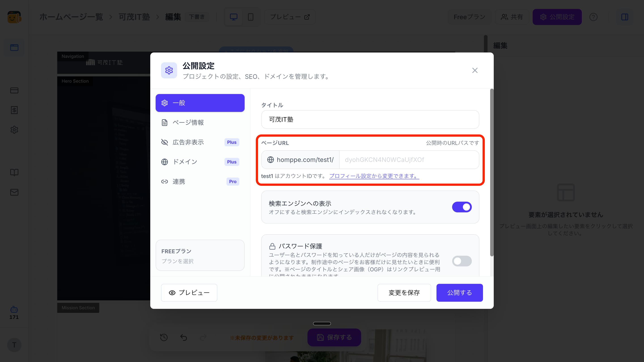Click the help question mark icon

(593, 17)
